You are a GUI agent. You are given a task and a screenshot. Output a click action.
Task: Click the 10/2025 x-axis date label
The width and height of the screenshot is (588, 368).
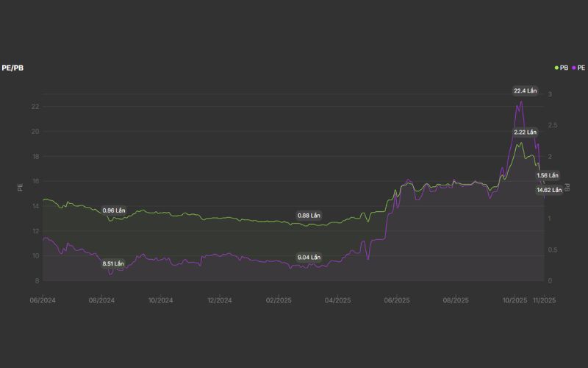pyautogui.click(x=514, y=300)
